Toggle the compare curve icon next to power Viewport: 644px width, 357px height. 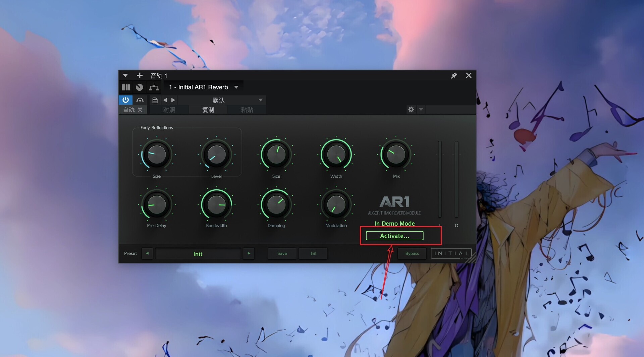[140, 100]
